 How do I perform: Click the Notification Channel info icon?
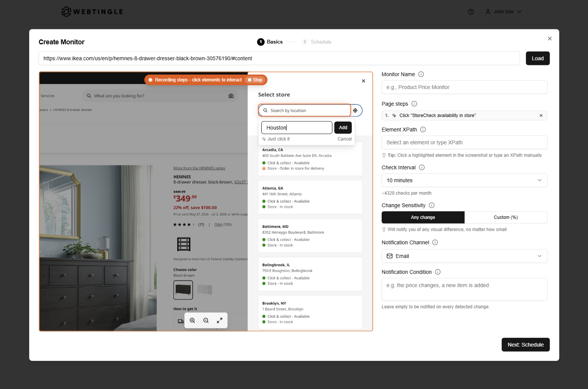[x=435, y=242]
